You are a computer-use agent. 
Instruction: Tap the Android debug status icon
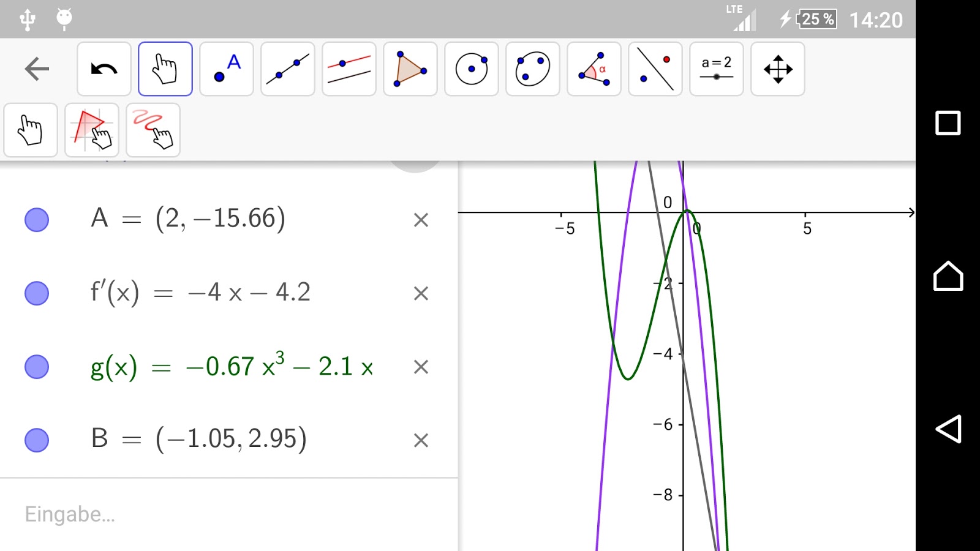[64, 19]
